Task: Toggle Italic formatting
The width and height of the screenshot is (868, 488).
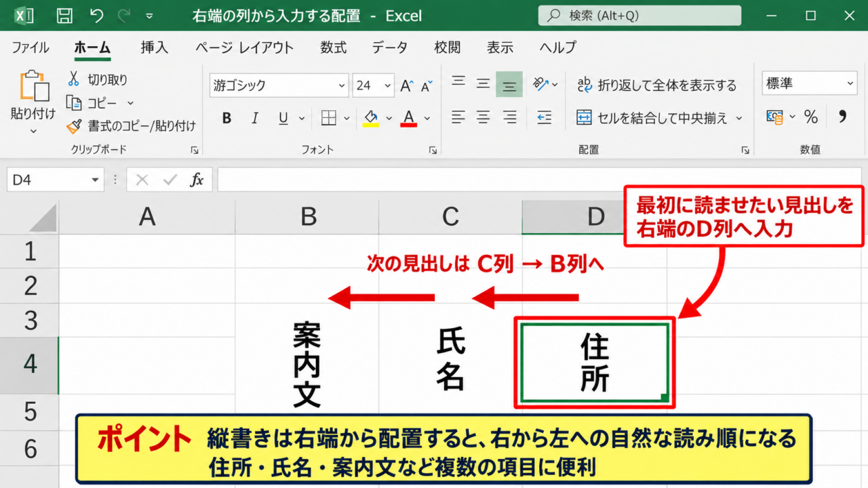Action: click(x=255, y=119)
